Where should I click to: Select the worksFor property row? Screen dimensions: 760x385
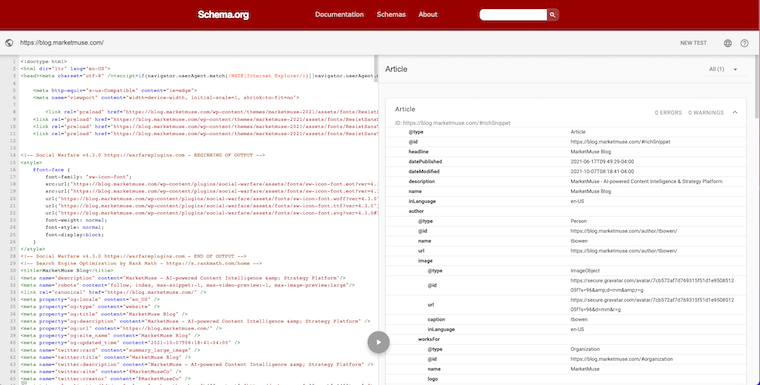click(x=566, y=339)
